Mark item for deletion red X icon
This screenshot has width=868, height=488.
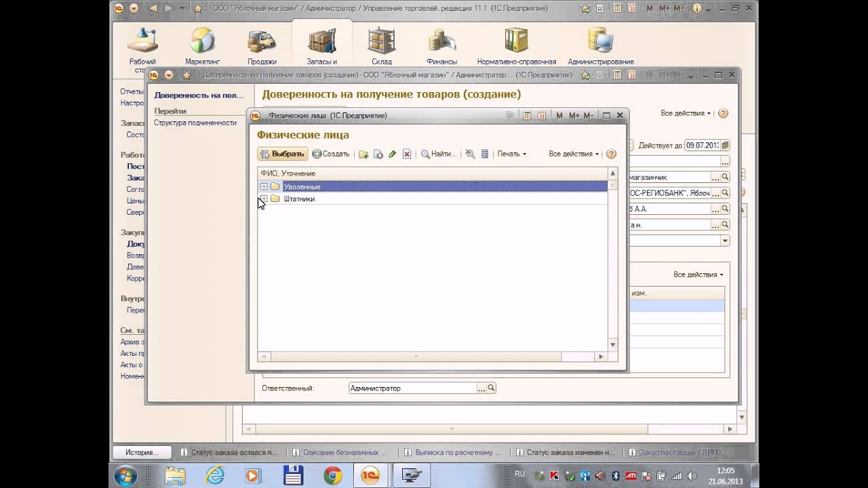point(407,154)
